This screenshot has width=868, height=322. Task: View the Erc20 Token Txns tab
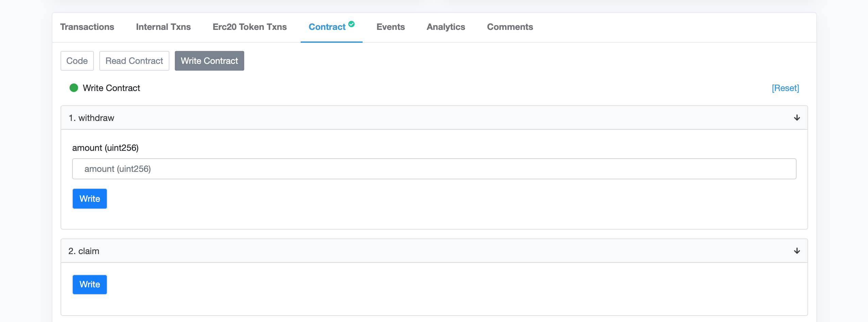click(x=249, y=27)
